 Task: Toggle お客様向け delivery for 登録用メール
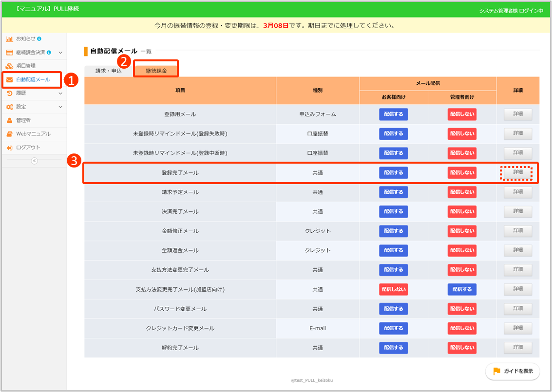click(393, 114)
